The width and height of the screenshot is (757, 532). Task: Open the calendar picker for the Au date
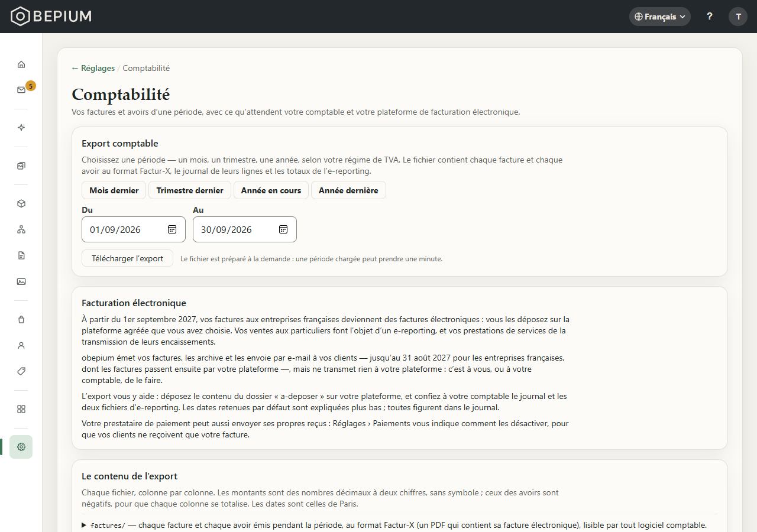(283, 229)
